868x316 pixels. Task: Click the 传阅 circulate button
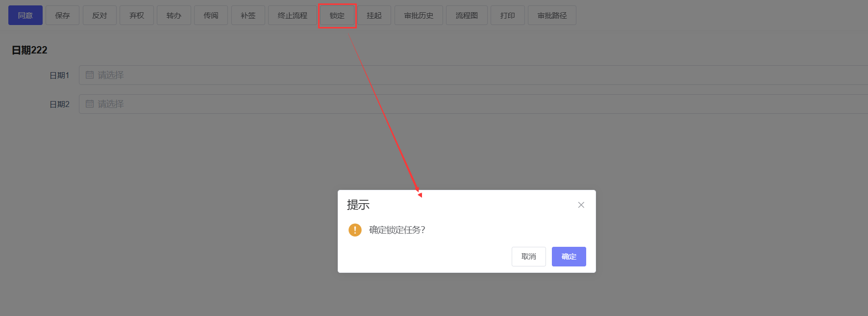[211, 15]
